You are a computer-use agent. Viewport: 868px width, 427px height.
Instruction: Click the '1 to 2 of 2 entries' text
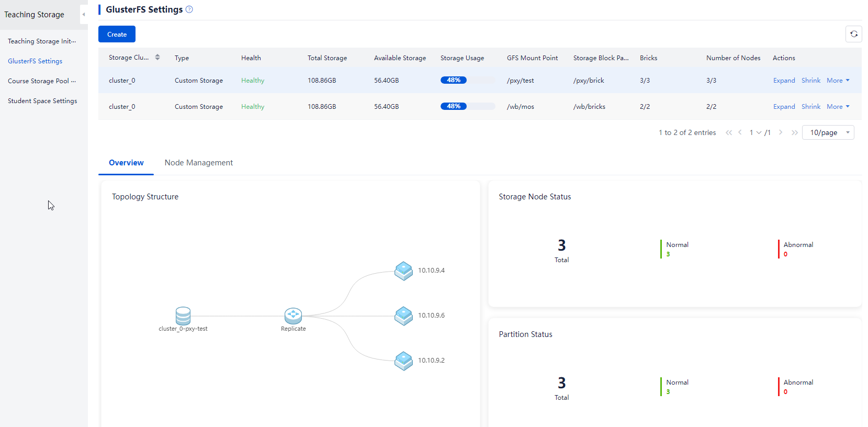coord(687,132)
